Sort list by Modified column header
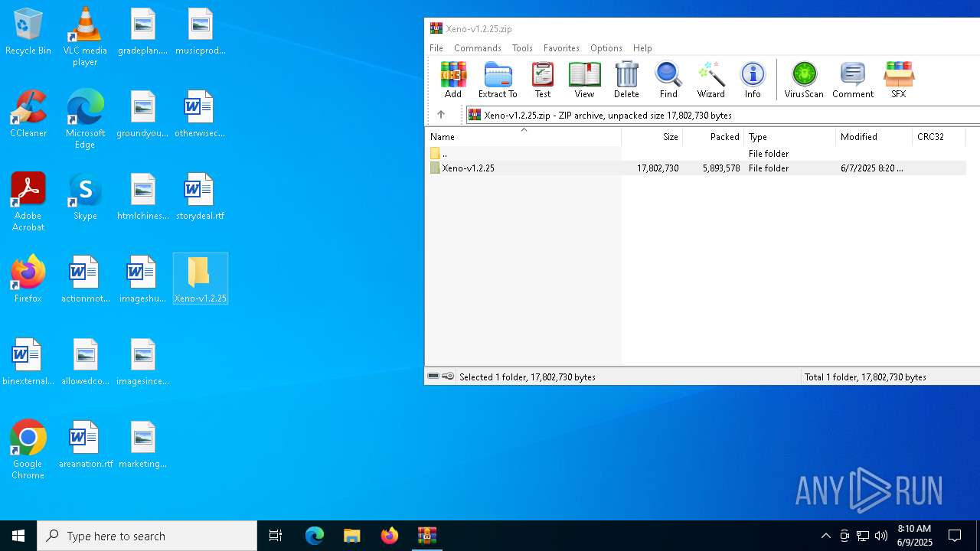980x551 pixels. point(874,137)
